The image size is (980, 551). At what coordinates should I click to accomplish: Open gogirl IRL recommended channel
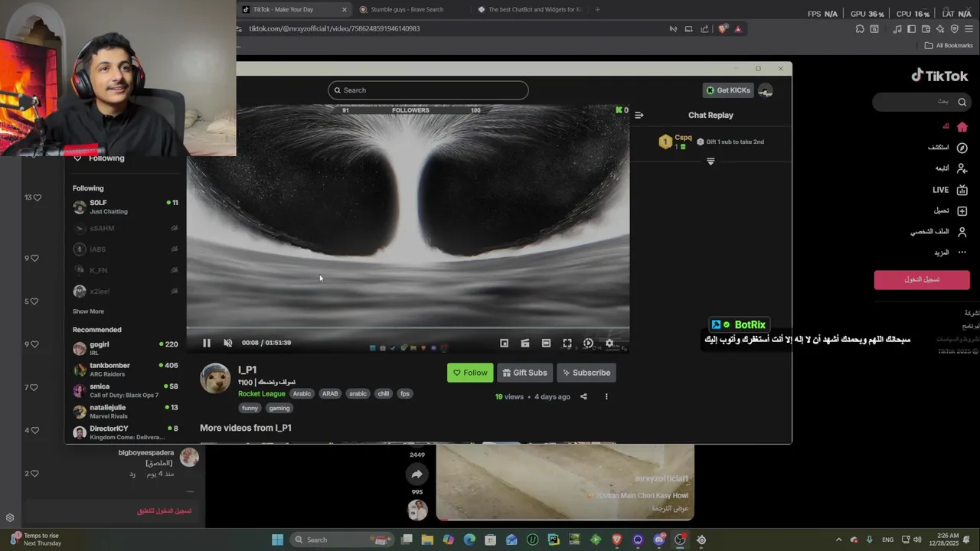(126, 348)
